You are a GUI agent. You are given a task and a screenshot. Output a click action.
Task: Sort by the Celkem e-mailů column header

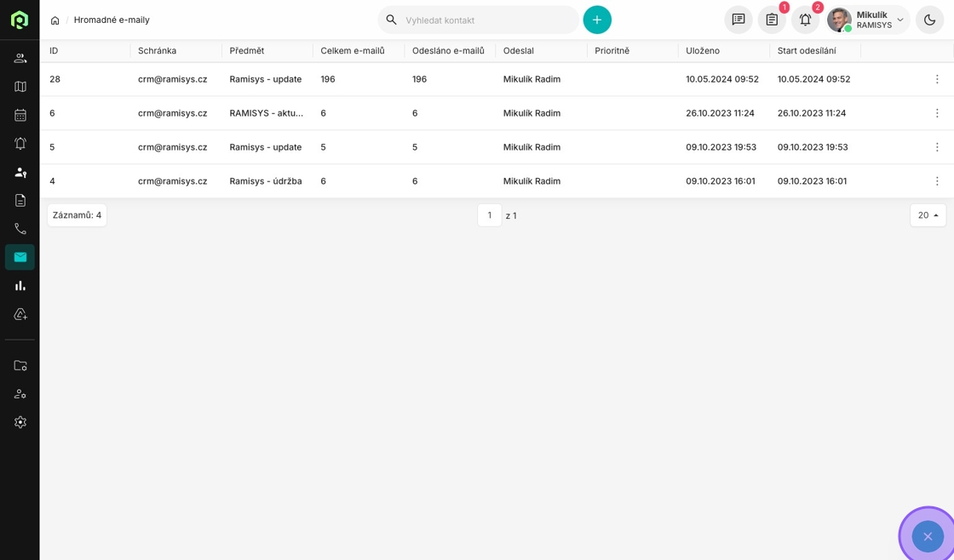[353, 50]
